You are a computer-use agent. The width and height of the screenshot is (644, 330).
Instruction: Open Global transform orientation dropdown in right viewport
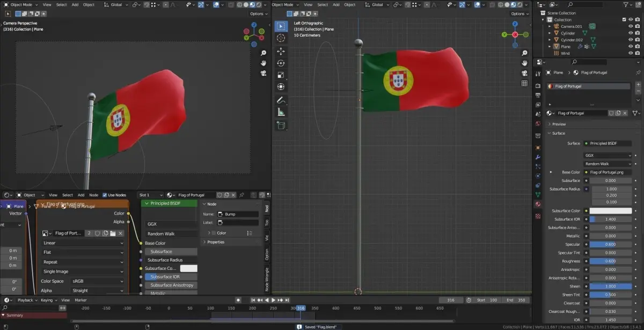[378, 4]
